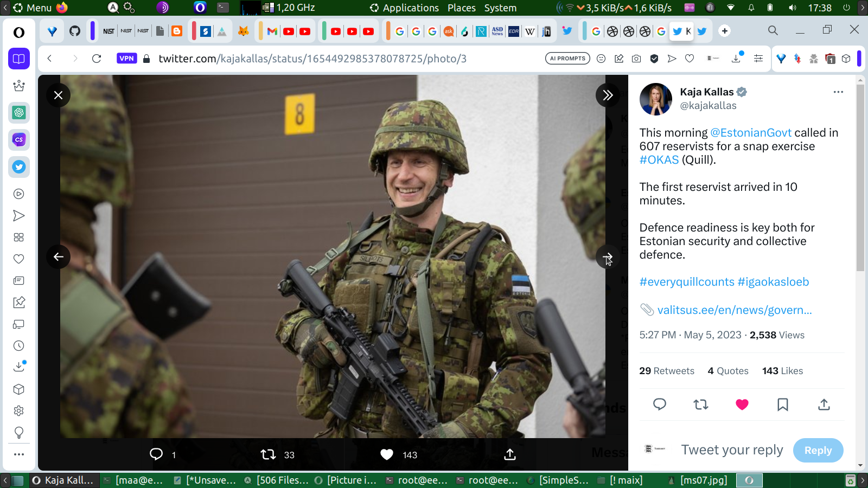The width and height of the screenshot is (868, 488).
Task: Click the share icon in the tweet panel
Action: tap(824, 404)
